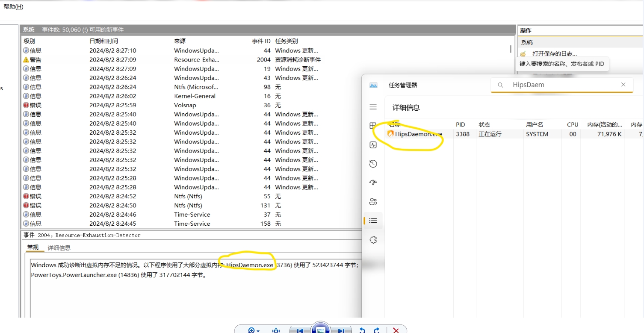
Task: Open App history page in Task Manager
Action: pos(373,164)
